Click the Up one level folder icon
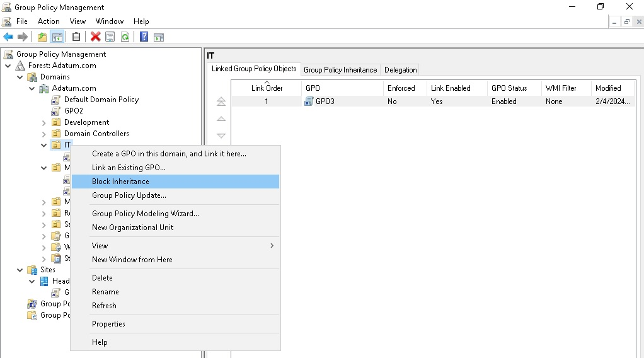Screen dimensions: 644x358 click(42, 37)
